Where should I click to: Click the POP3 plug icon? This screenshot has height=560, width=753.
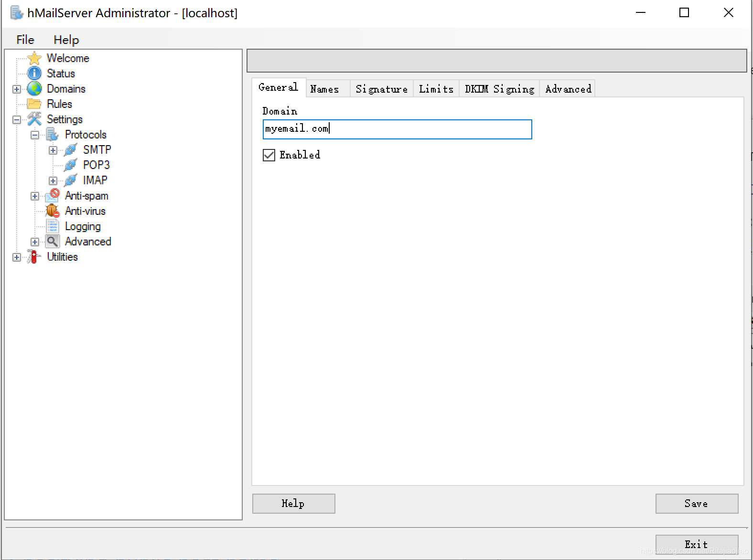(x=71, y=165)
